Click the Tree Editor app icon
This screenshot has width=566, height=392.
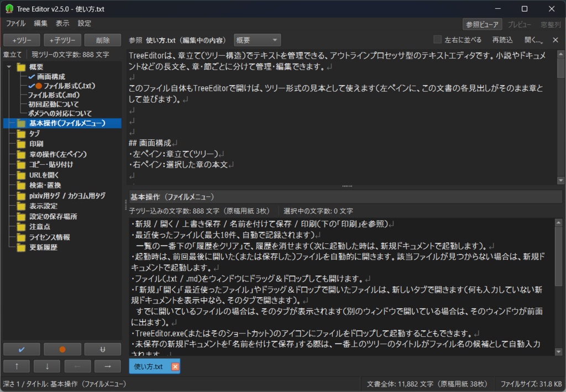pos(9,9)
